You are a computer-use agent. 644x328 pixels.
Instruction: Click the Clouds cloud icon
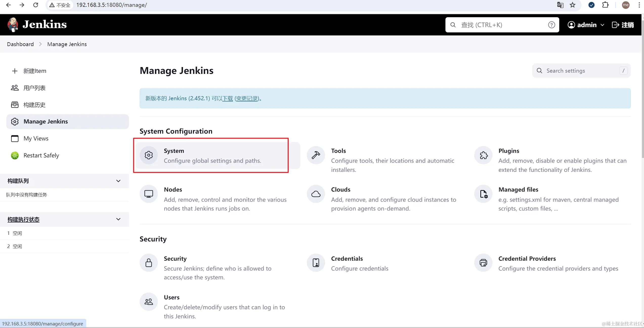(316, 194)
